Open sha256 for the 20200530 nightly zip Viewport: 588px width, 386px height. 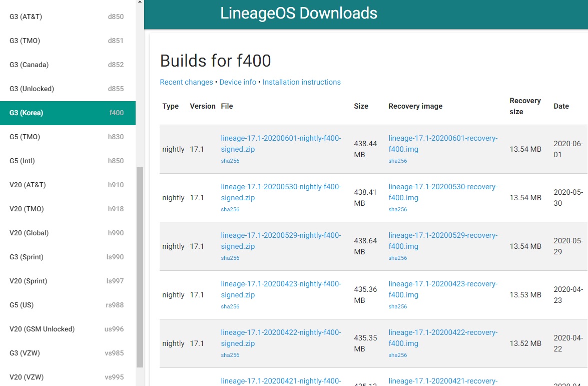click(x=230, y=209)
